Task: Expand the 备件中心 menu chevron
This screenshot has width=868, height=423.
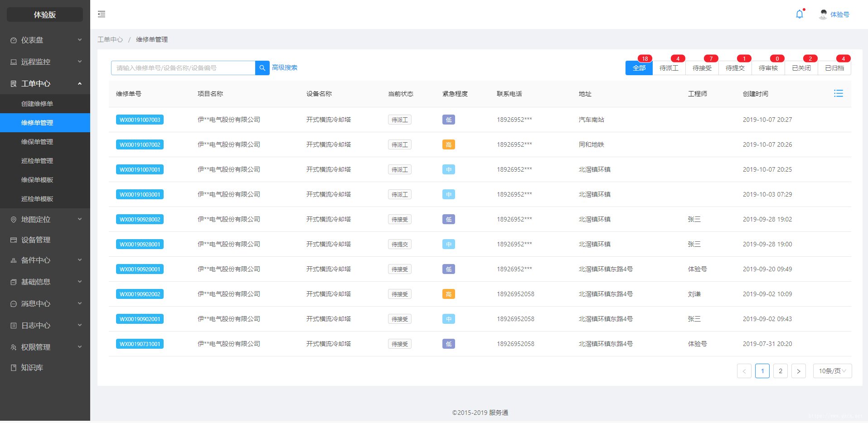Action: (80, 260)
